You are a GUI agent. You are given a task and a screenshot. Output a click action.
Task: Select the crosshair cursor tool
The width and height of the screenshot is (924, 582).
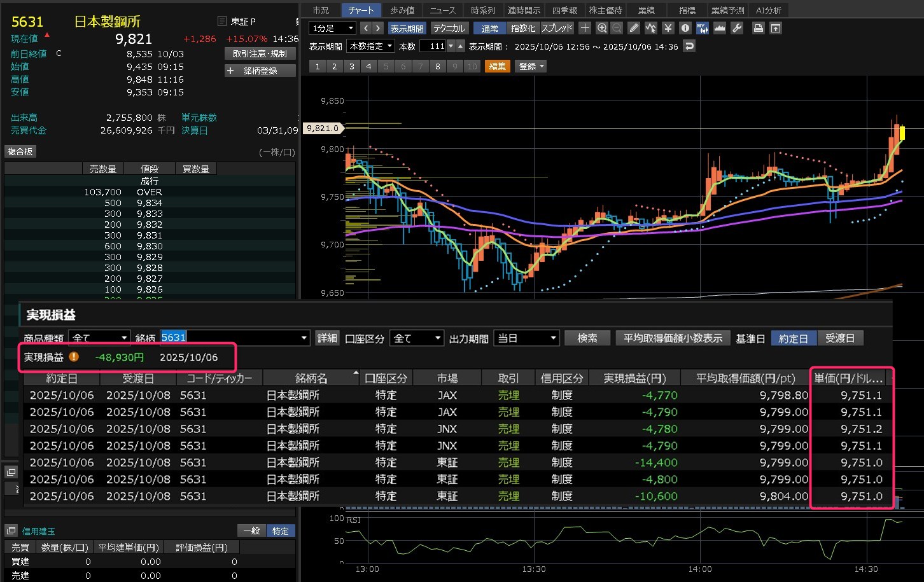click(x=585, y=28)
